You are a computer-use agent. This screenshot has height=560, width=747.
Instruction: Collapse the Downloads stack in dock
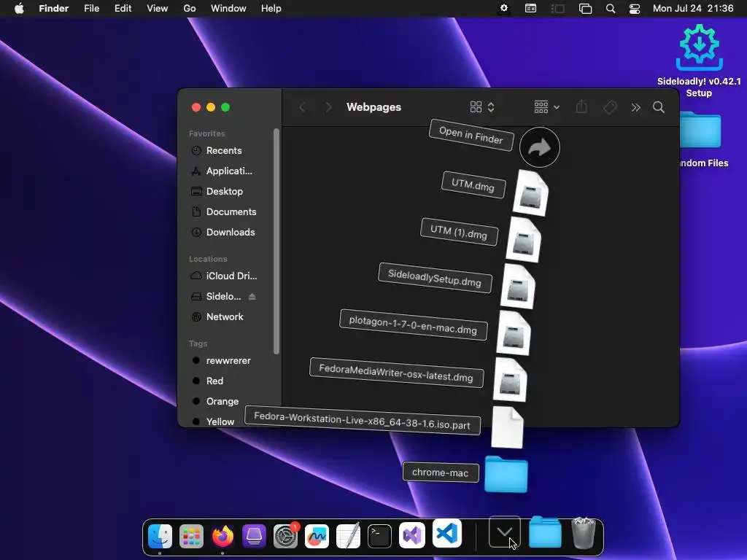coord(505,532)
